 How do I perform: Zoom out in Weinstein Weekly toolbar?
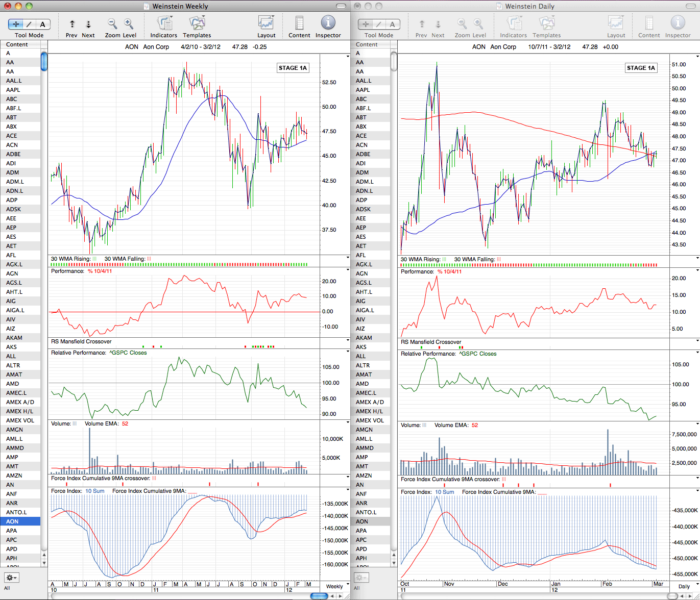click(x=112, y=23)
